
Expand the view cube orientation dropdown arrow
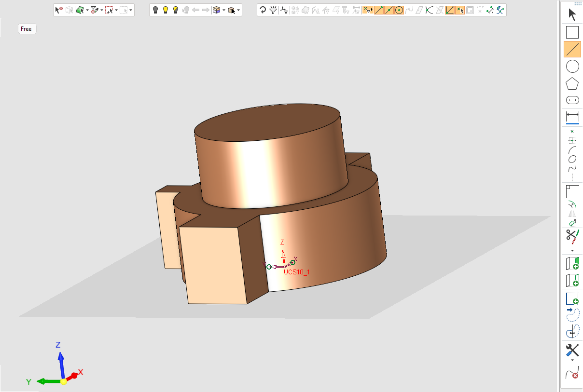point(224,10)
